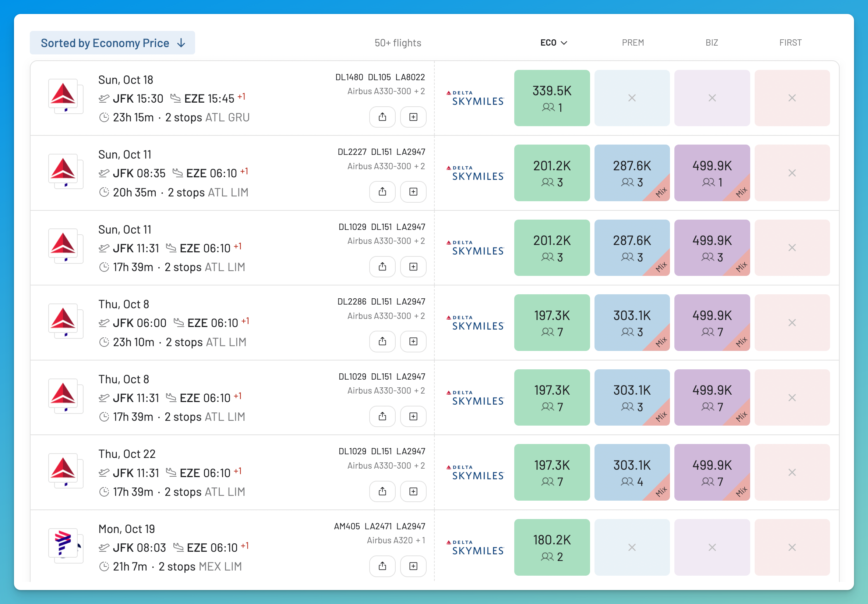Select the ECO cabin column header
Image resolution: width=868 pixels, height=604 pixels.
tap(554, 43)
